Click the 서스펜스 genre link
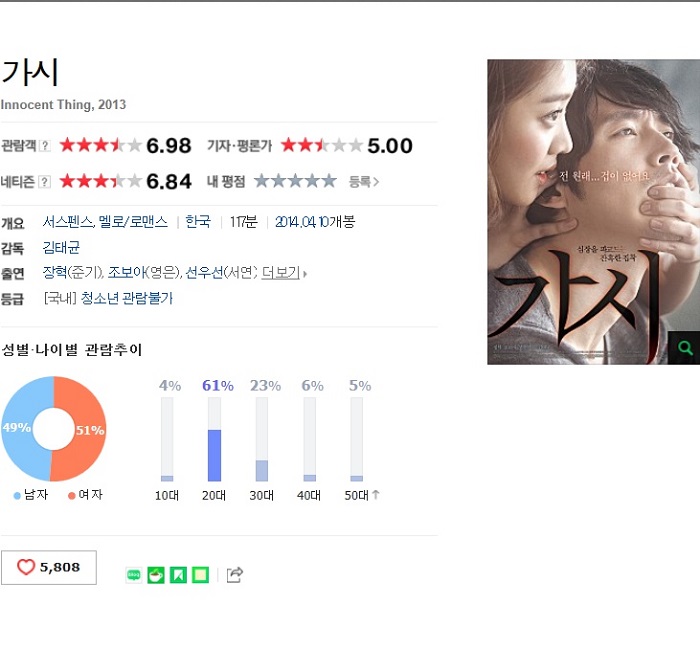Image resolution: width=700 pixels, height=649 pixels. tap(68, 221)
